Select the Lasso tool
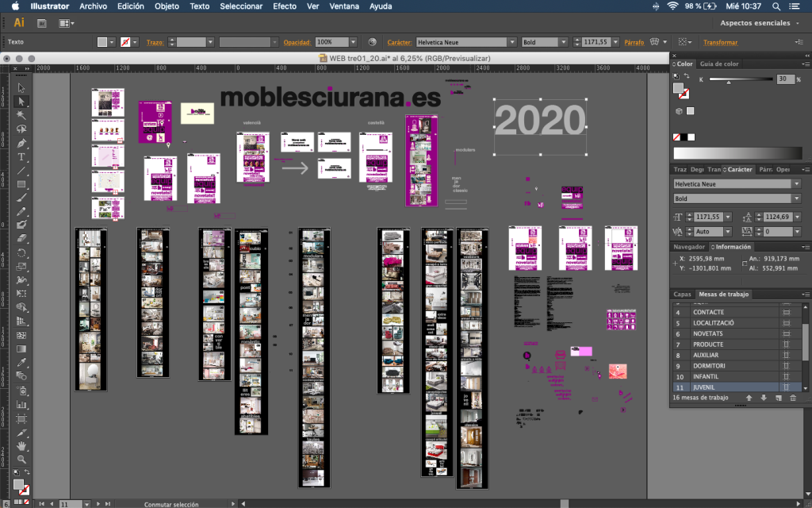The image size is (812, 508). point(21,129)
